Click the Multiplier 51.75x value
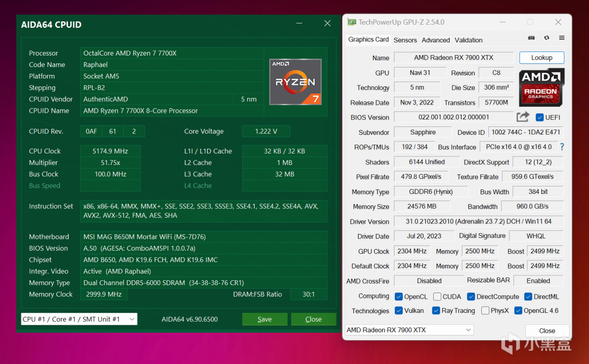This screenshot has width=589, height=364. pos(110,163)
